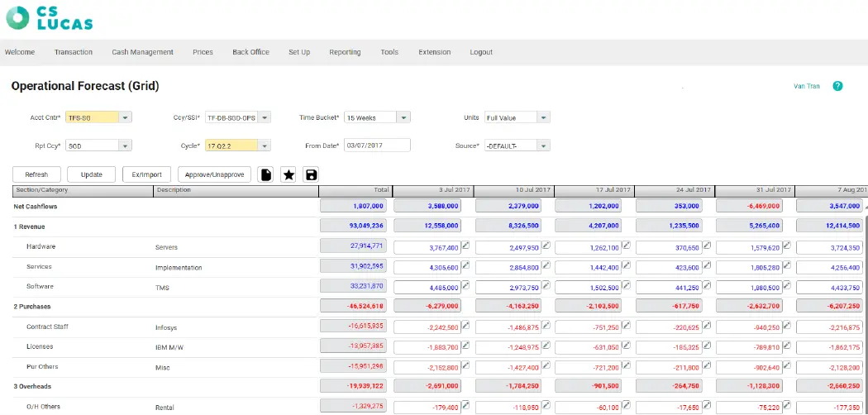
Task: Click the 1 Revenue section row label
Action: tap(29, 227)
